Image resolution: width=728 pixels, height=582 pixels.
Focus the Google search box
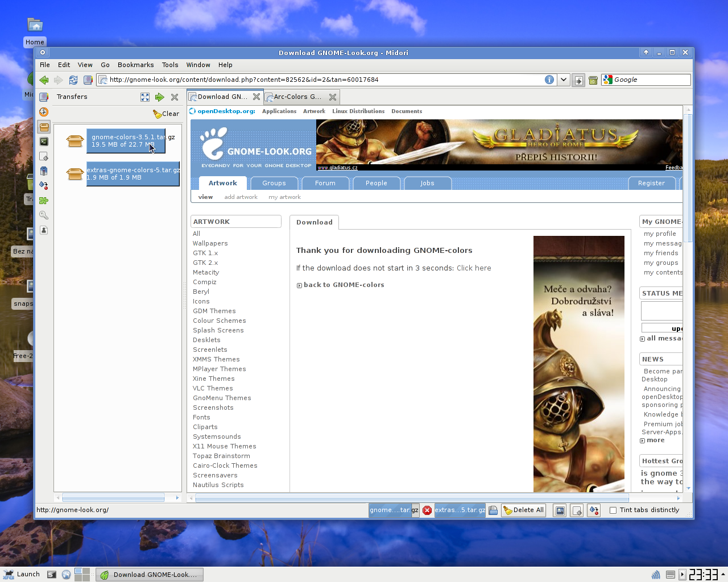click(651, 80)
